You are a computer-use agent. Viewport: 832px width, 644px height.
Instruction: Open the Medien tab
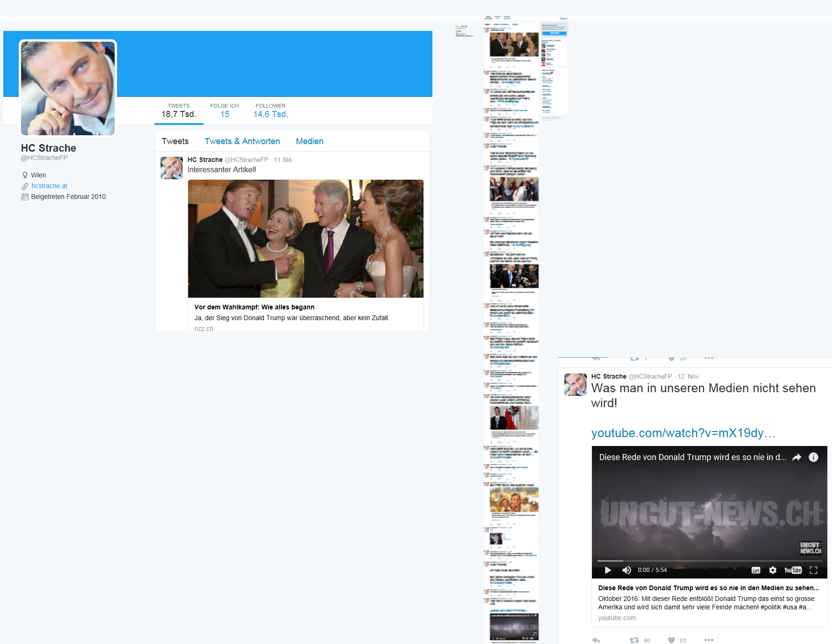pyautogui.click(x=309, y=141)
